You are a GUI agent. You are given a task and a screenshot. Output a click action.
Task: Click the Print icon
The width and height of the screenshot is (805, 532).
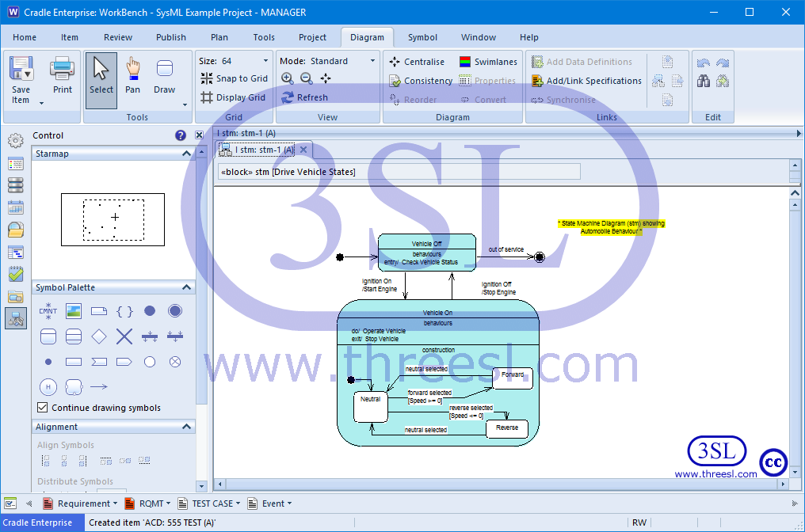pos(62,68)
